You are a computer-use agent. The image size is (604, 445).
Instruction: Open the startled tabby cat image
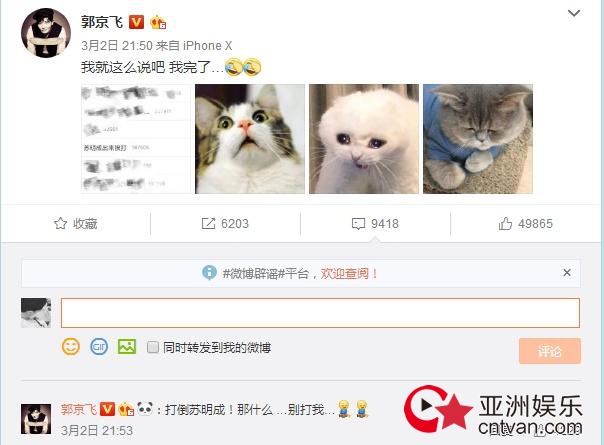250,139
